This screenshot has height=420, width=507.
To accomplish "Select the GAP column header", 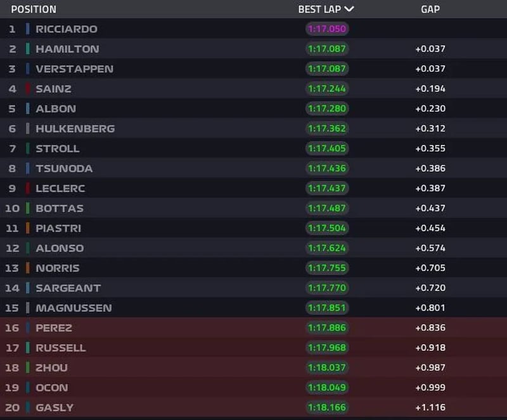I will [430, 10].
